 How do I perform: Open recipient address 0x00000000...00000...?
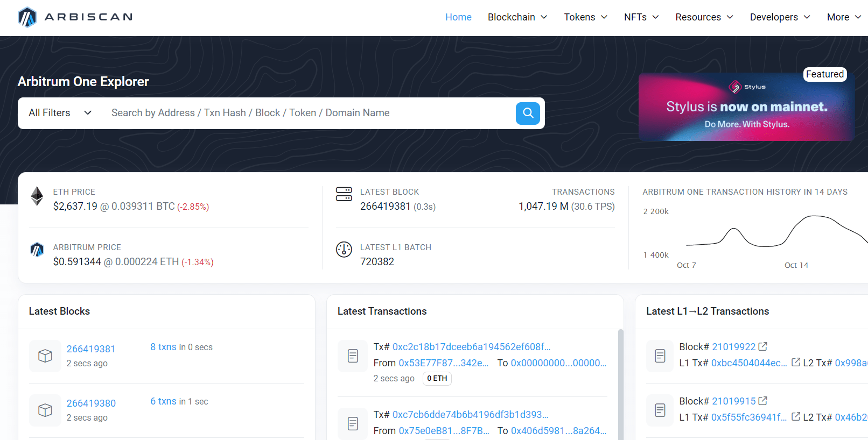(558, 363)
